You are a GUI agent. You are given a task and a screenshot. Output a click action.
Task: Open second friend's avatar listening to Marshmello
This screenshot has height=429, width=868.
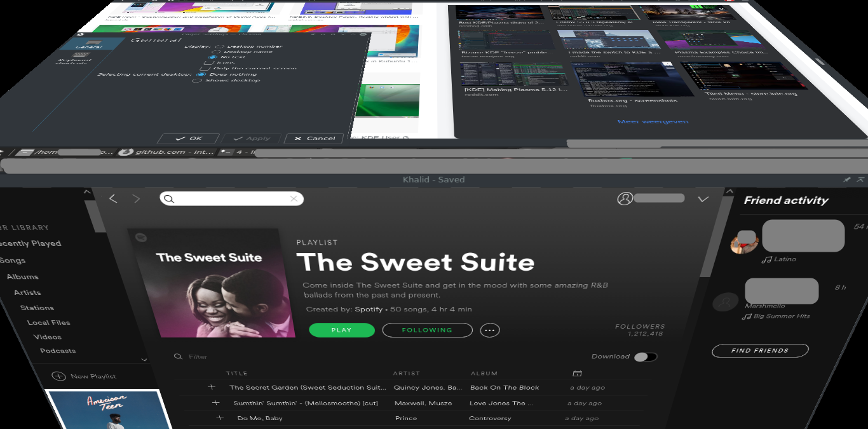[725, 303]
